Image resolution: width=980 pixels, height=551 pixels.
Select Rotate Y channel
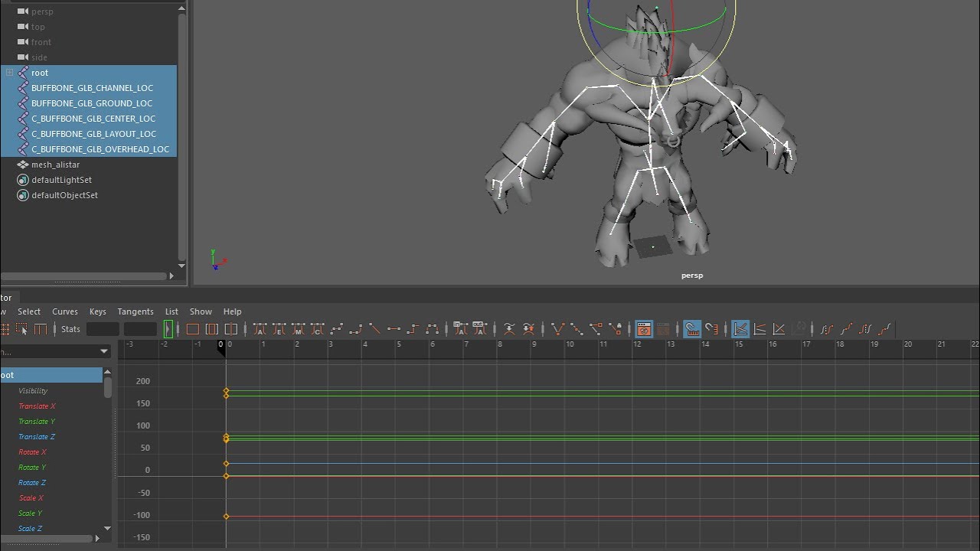(32, 468)
